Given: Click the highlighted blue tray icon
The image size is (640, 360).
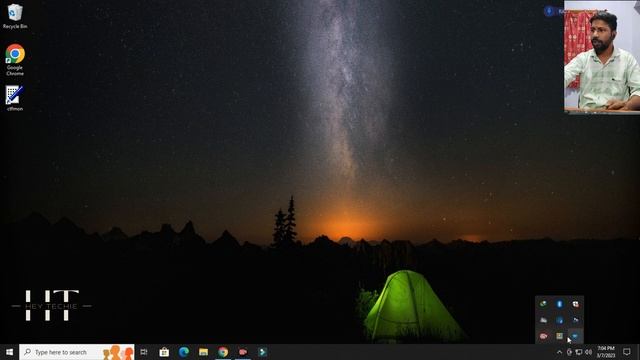Looking at the screenshot, I should click(x=575, y=336).
